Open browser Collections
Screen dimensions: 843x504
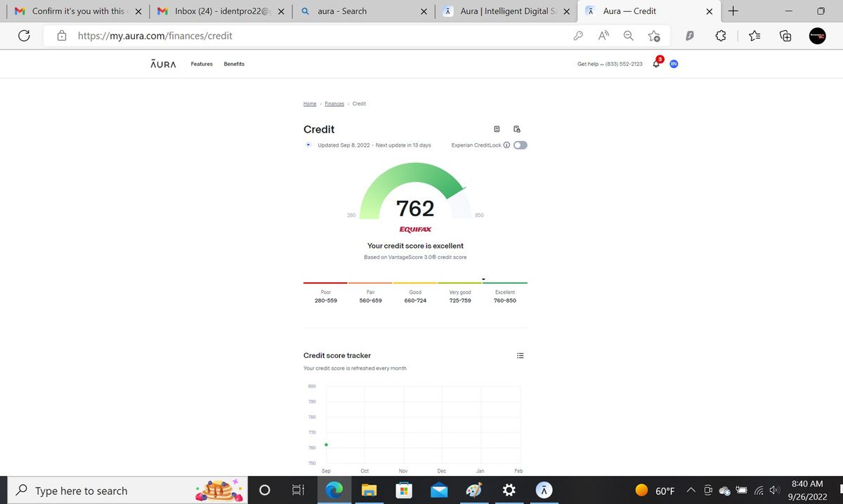[x=786, y=36]
